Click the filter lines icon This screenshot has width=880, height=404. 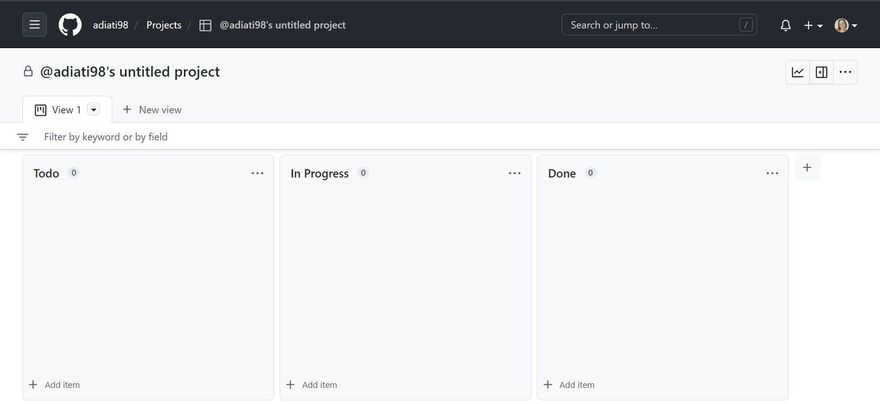point(22,137)
